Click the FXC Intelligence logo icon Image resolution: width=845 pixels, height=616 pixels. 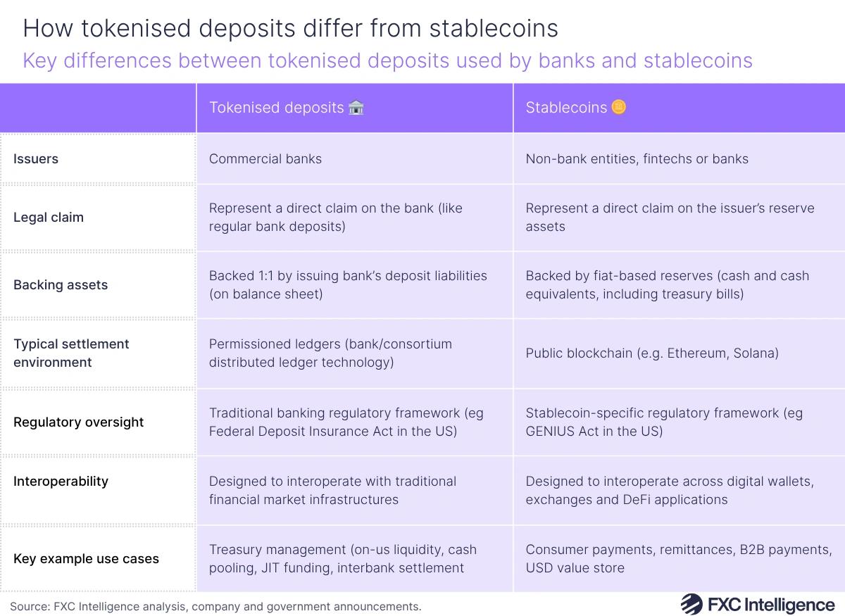[x=692, y=604]
